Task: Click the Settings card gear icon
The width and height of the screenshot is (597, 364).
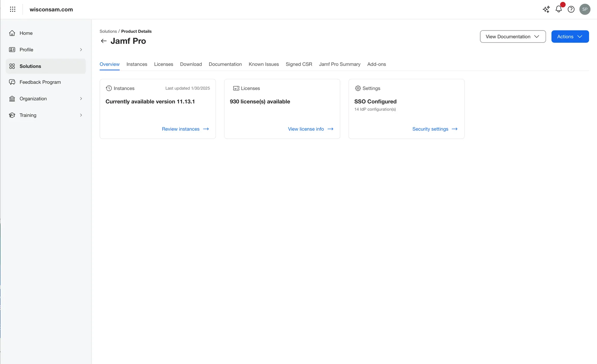Action: pyautogui.click(x=358, y=88)
